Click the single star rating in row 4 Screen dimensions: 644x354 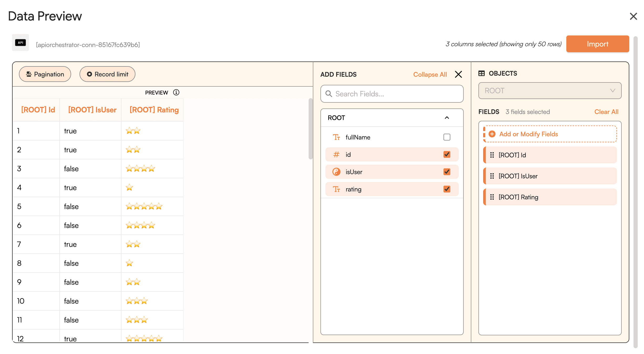click(129, 187)
